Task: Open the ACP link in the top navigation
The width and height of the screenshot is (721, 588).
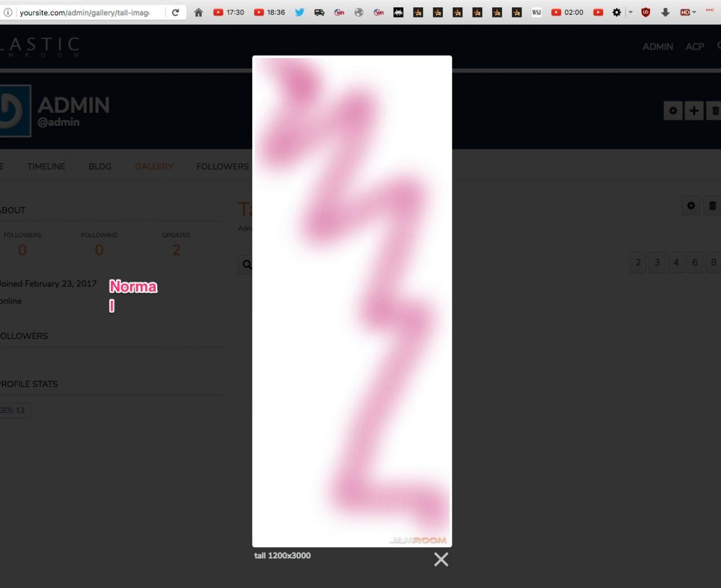Action: pos(695,47)
